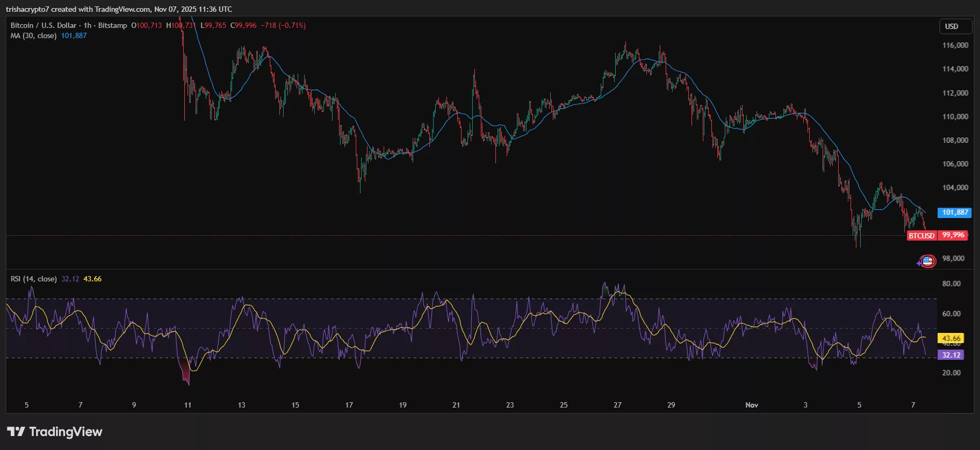Click the date 27 on the time axis

(x=617, y=405)
